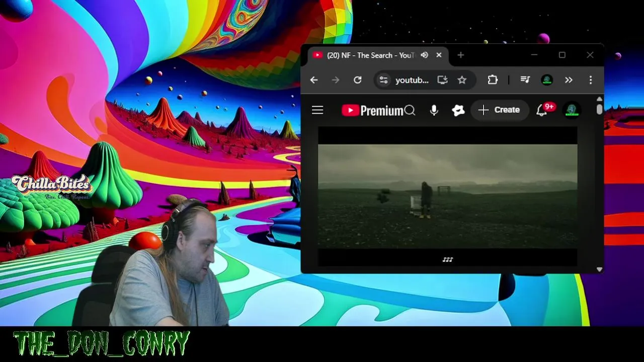Click the browser forward arrow
Viewport: 644px width, 362px height.
pos(336,80)
